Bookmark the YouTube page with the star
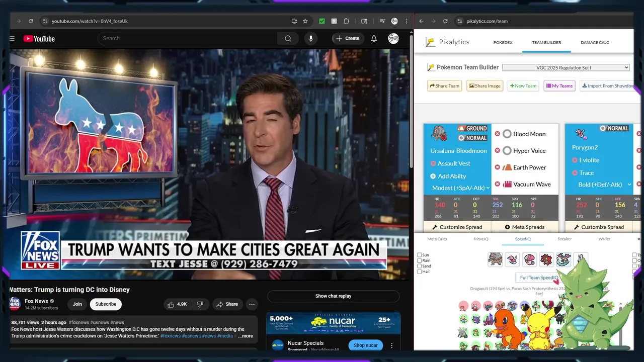 pos(305,21)
